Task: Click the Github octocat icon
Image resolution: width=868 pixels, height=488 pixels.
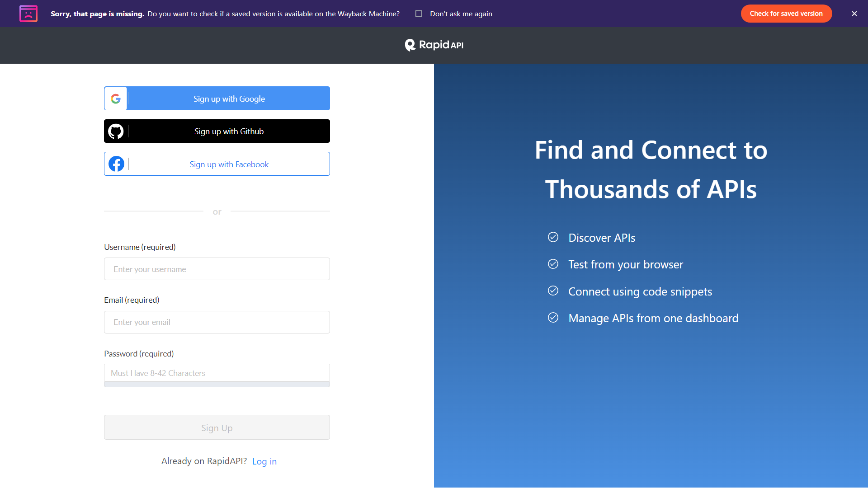Action: [x=116, y=131]
